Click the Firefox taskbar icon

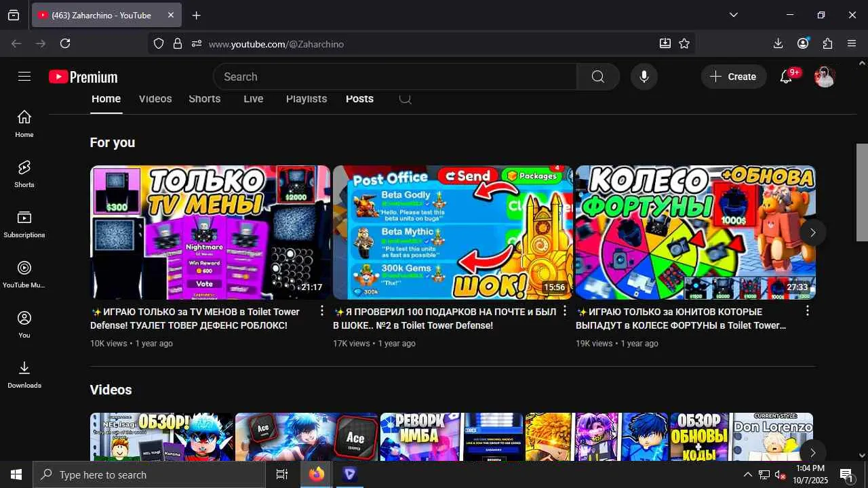[x=317, y=475]
